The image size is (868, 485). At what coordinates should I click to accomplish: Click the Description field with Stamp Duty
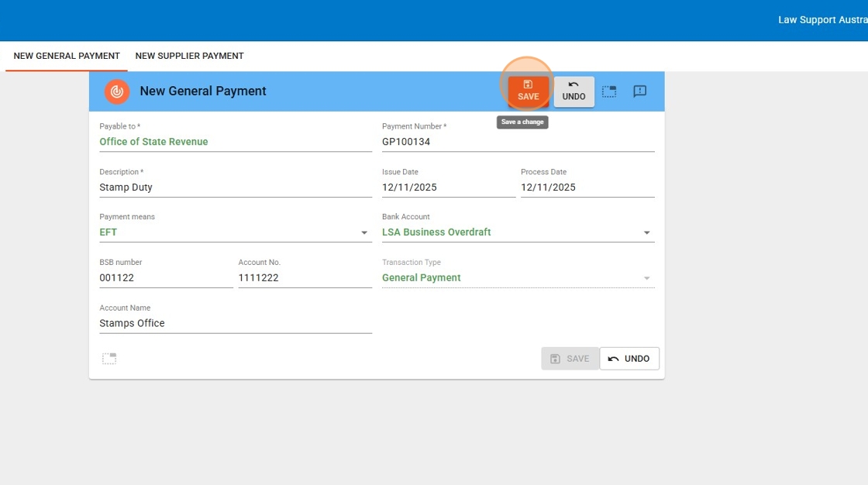tap(235, 187)
